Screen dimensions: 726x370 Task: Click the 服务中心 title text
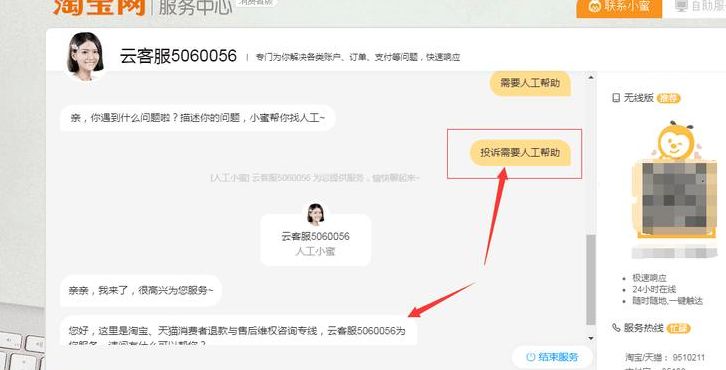point(195,6)
